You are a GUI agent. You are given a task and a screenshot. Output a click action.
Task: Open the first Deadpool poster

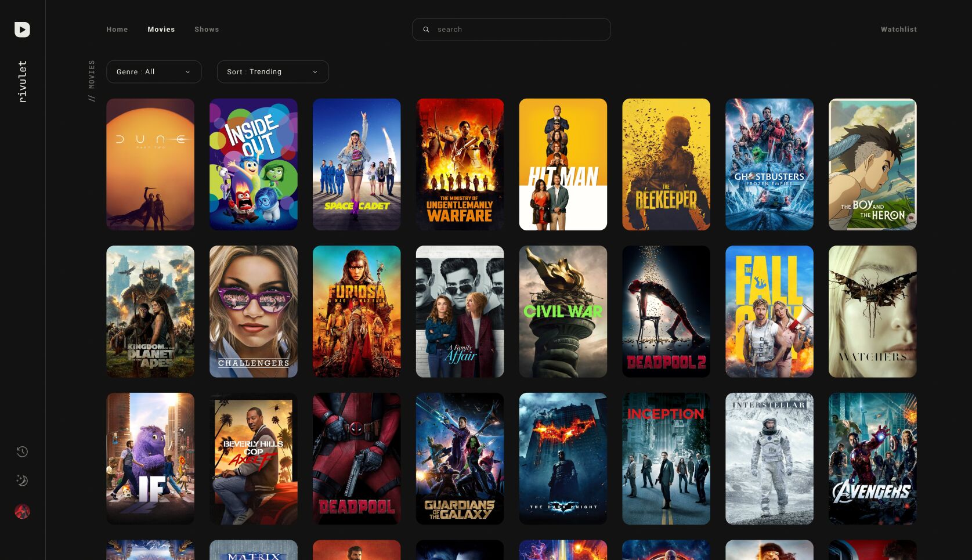pos(357,459)
